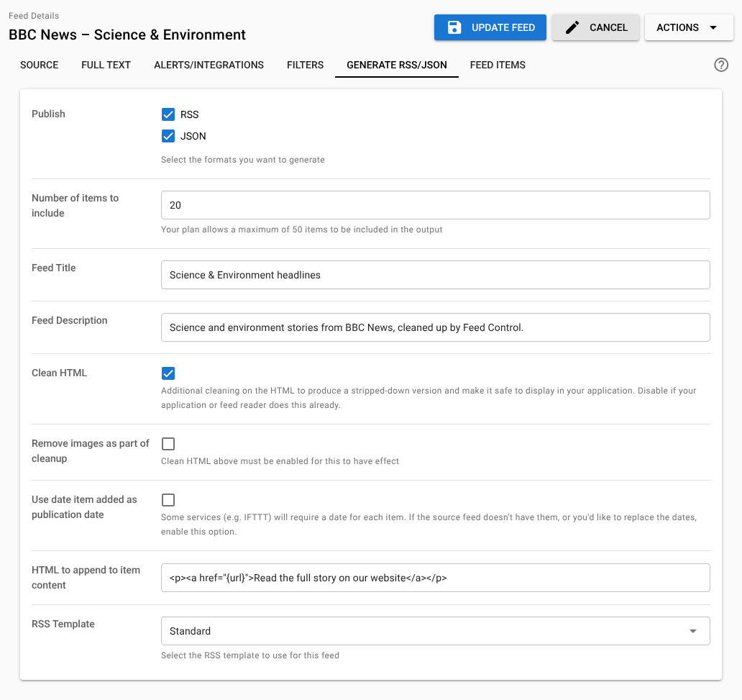Click 'Select the RSS template to use' hint
Viewport: 742px width, 700px height.
point(250,655)
